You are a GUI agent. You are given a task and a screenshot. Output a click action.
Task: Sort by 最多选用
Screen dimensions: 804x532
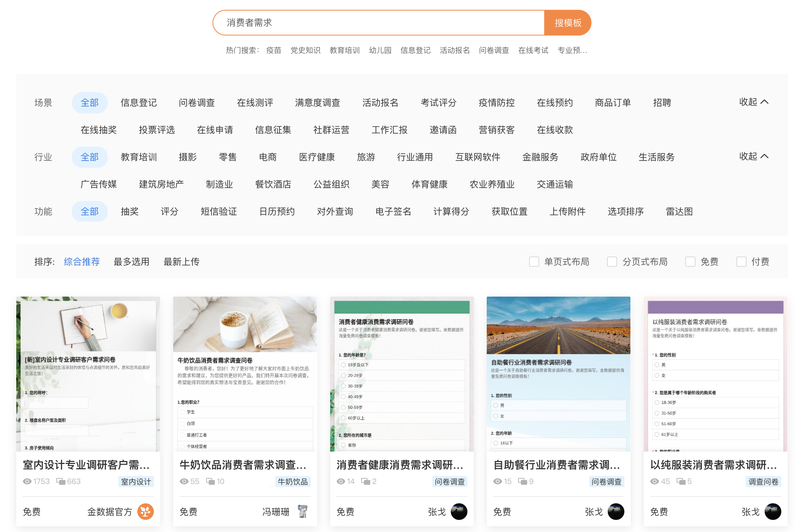pos(132,261)
